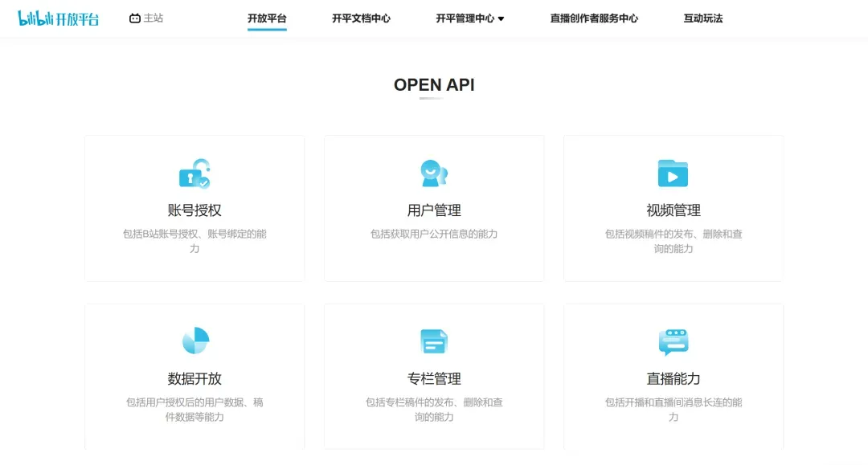This screenshot has height=465, width=868.
Task: Select the 数据开放 card heading
Action: point(194,379)
